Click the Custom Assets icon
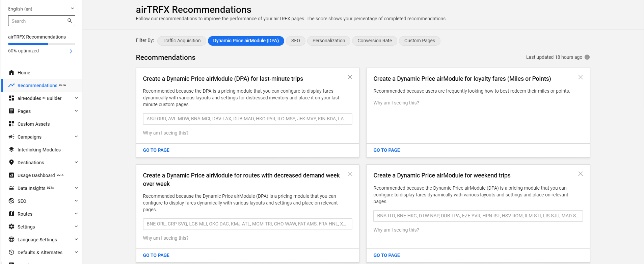 pyautogui.click(x=11, y=124)
